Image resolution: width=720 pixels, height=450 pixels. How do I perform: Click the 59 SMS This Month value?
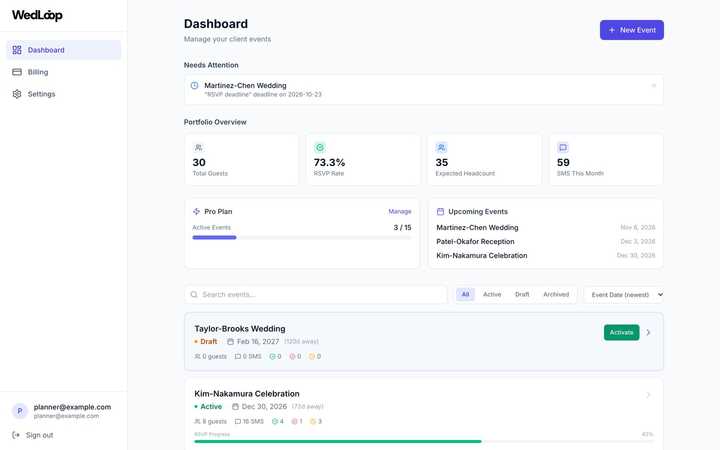(x=563, y=163)
